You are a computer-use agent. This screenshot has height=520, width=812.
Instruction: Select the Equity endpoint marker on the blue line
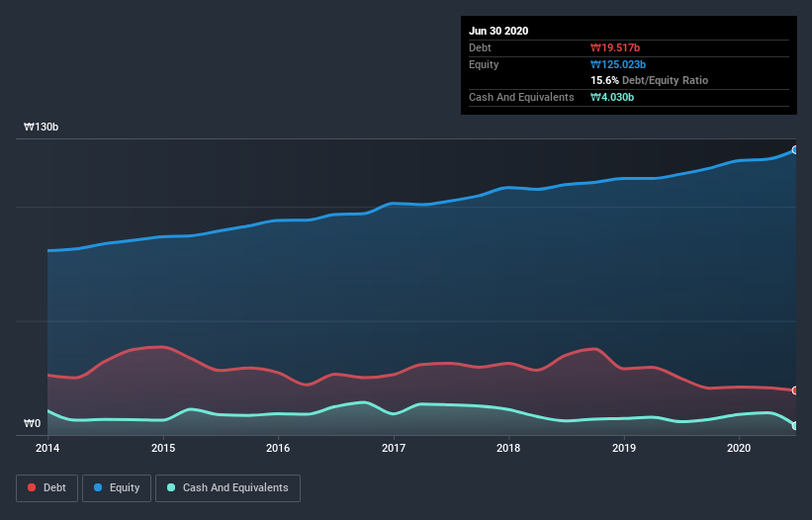tap(795, 150)
